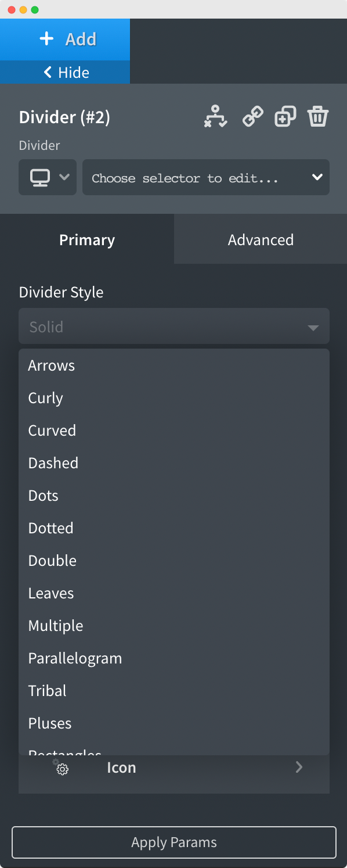The image size is (347, 868).
Task: Select the Leaves divider style
Action: (x=50, y=593)
